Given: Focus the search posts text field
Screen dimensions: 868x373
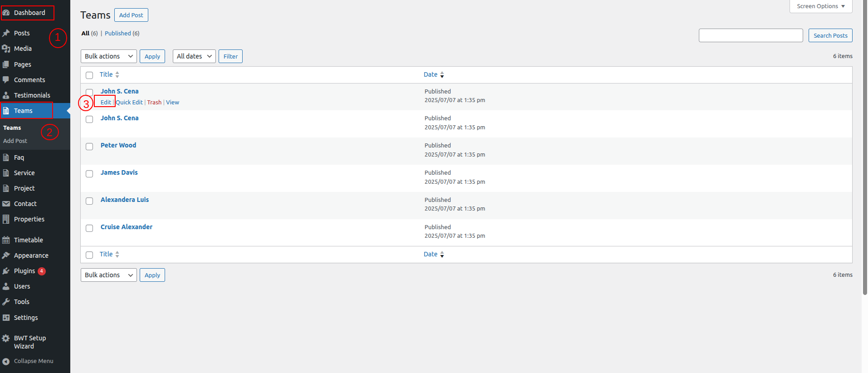Looking at the screenshot, I should (x=751, y=35).
